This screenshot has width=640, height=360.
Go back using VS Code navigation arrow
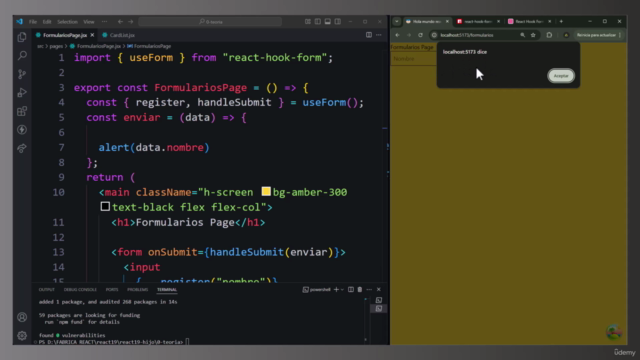pos(120,22)
